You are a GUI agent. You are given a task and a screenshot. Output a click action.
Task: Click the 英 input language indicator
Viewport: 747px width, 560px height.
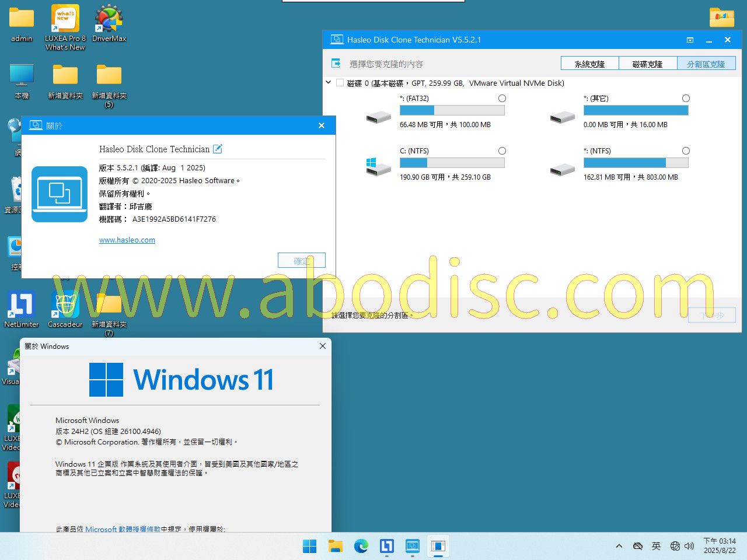click(657, 546)
